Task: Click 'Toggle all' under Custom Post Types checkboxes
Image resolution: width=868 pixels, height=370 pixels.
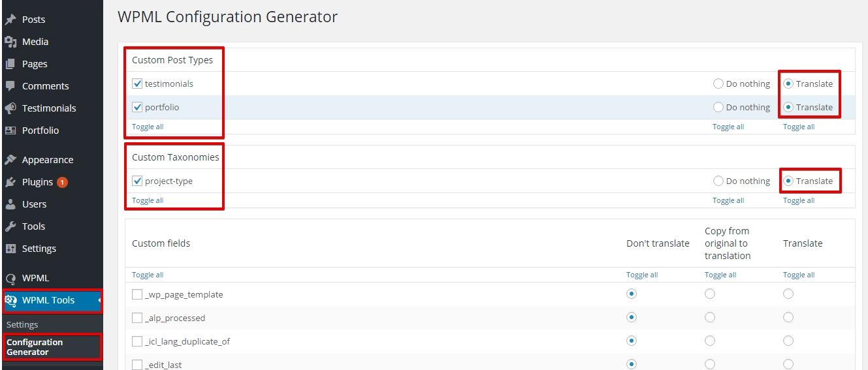Action: point(148,127)
